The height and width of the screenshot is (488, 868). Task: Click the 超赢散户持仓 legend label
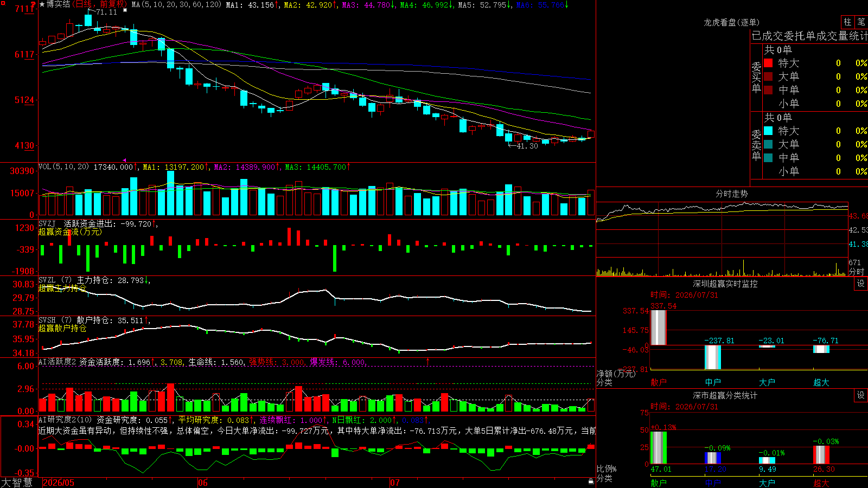click(62, 329)
